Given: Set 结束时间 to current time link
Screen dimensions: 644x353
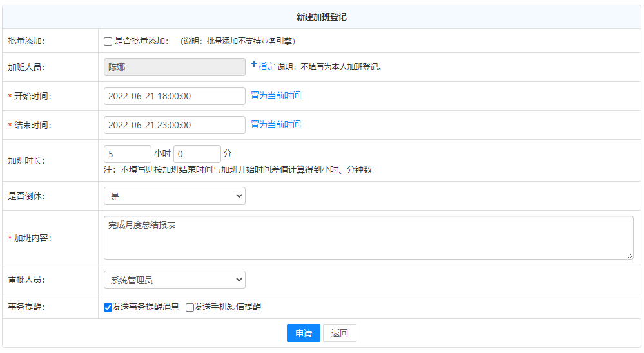Looking at the screenshot, I should coord(275,124).
